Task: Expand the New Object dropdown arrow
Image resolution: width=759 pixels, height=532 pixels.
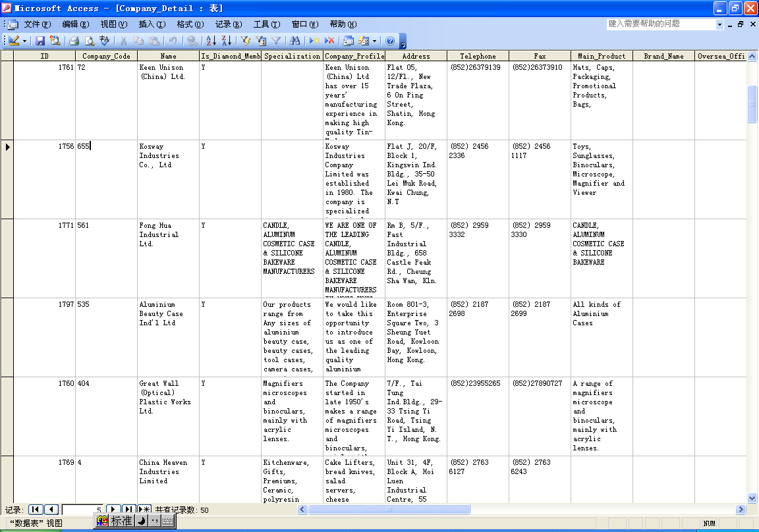Action: click(374, 41)
